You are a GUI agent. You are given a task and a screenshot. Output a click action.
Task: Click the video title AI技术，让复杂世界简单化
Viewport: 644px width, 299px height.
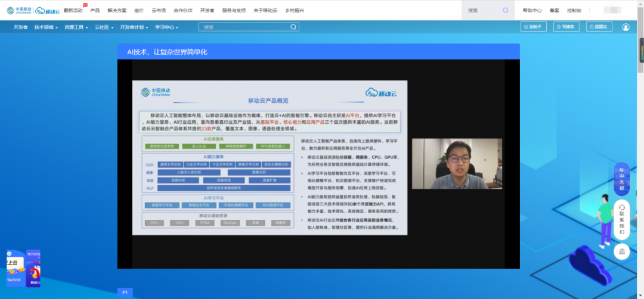[167, 52]
